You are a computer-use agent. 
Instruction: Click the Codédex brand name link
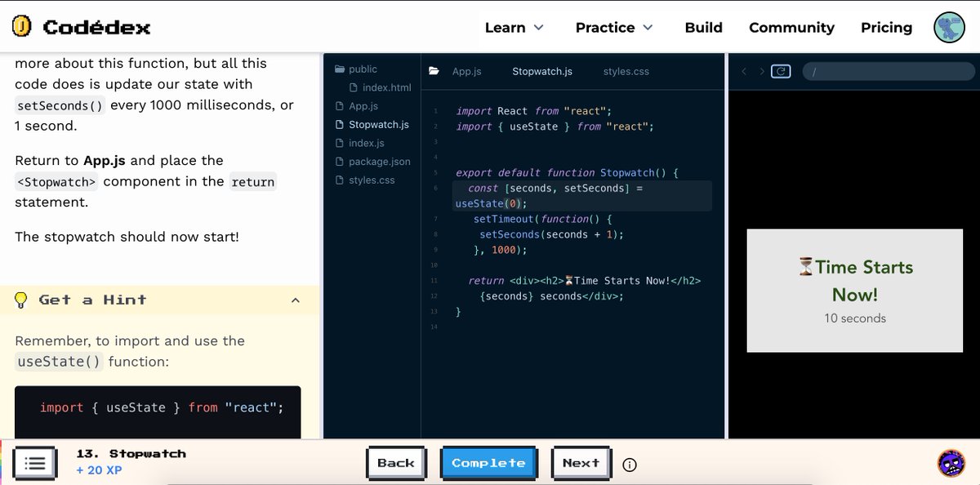coord(96,27)
